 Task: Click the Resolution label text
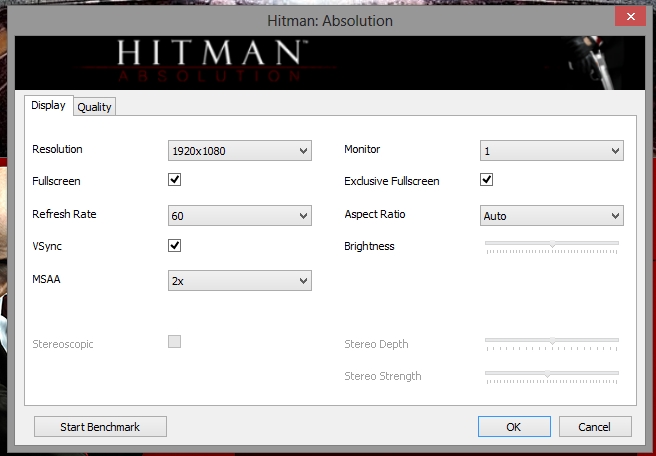coord(57,149)
